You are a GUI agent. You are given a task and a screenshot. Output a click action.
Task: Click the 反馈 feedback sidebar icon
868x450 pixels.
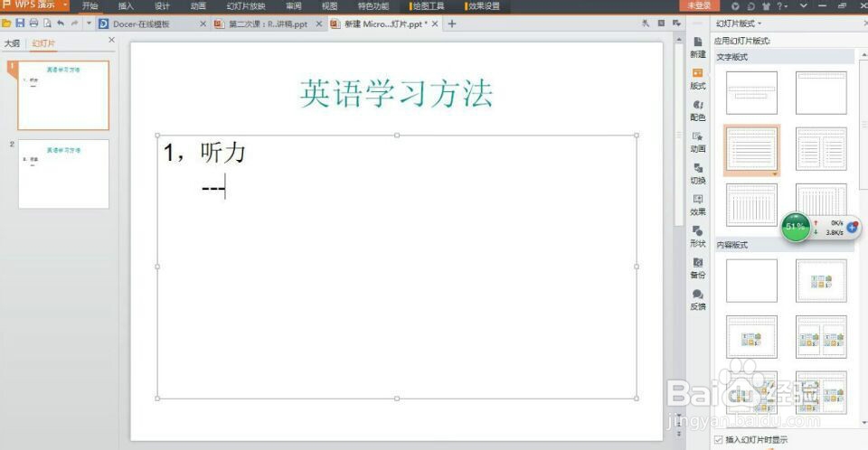click(697, 299)
